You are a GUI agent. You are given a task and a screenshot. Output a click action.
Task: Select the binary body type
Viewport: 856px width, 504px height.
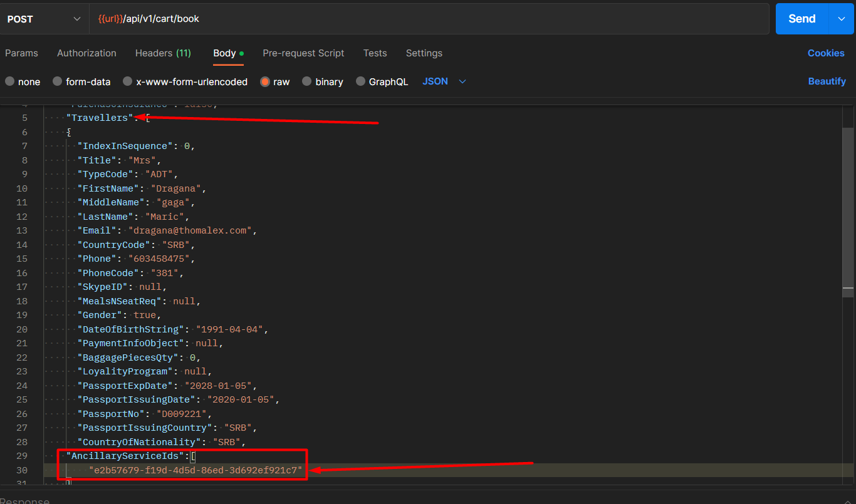(x=323, y=81)
